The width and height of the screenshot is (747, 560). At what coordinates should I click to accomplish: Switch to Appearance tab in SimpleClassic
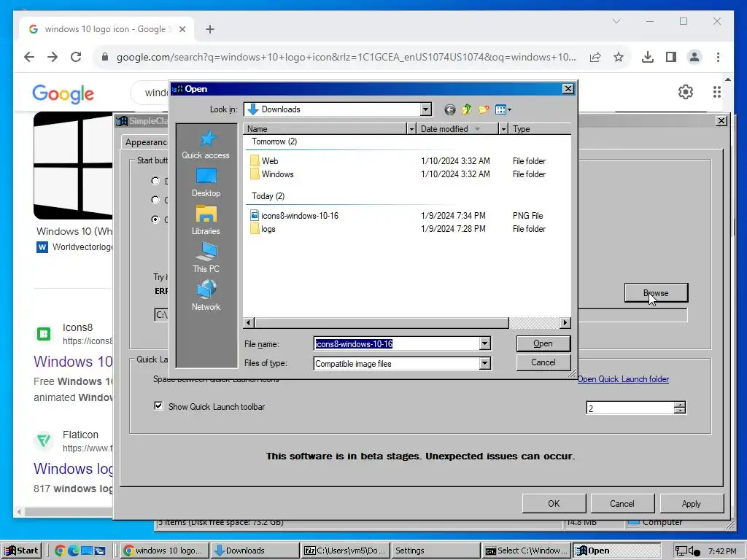pos(146,142)
